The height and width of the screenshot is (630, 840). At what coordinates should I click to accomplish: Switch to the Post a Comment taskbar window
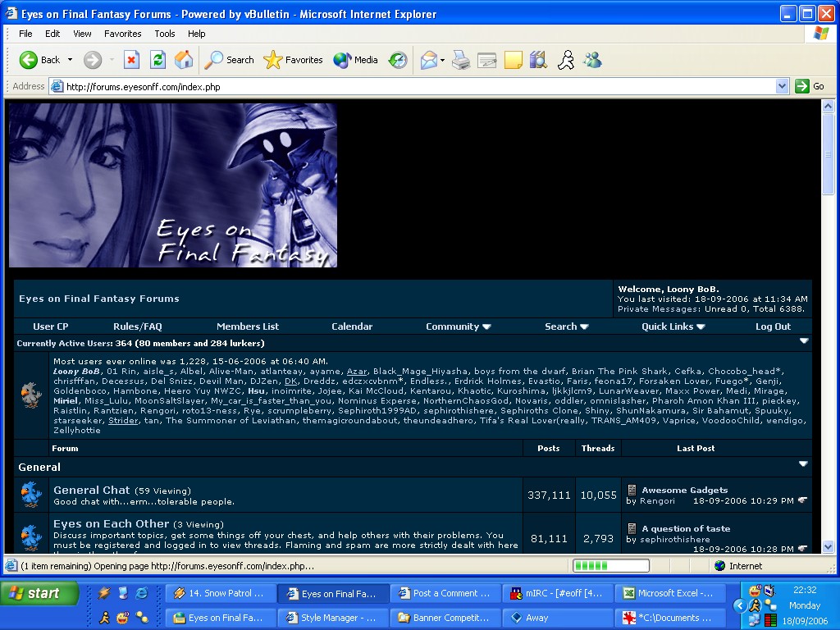[x=445, y=593]
